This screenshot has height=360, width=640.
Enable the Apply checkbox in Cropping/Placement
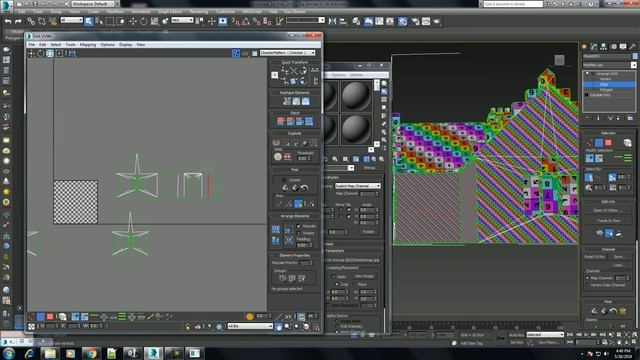click(x=333, y=277)
